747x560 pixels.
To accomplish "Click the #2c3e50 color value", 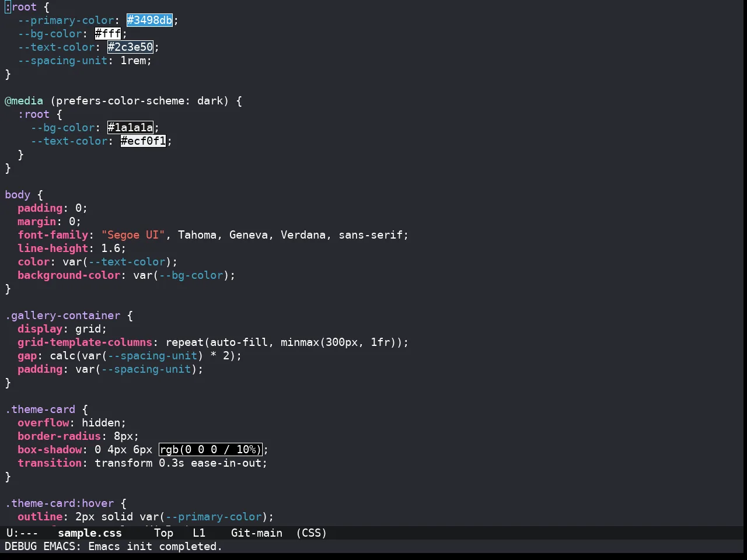I will 130,47.
